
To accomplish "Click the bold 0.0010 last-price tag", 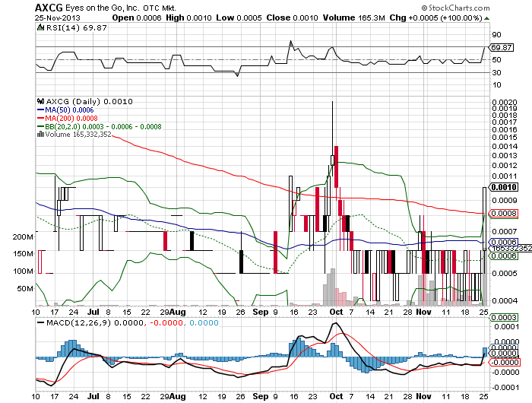I will point(504,187).
